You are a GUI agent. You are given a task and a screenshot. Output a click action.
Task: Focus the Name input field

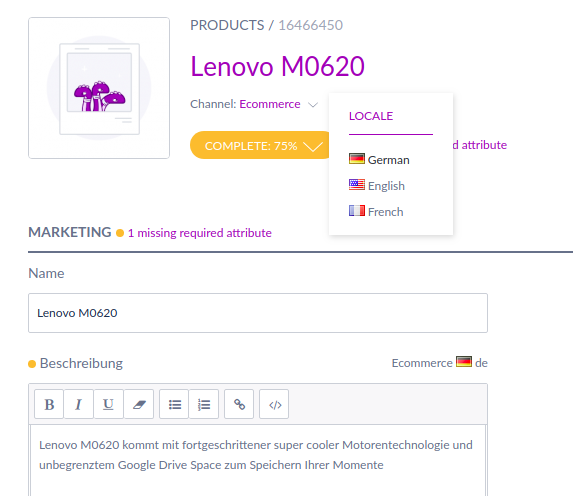(x=258, y=313)
